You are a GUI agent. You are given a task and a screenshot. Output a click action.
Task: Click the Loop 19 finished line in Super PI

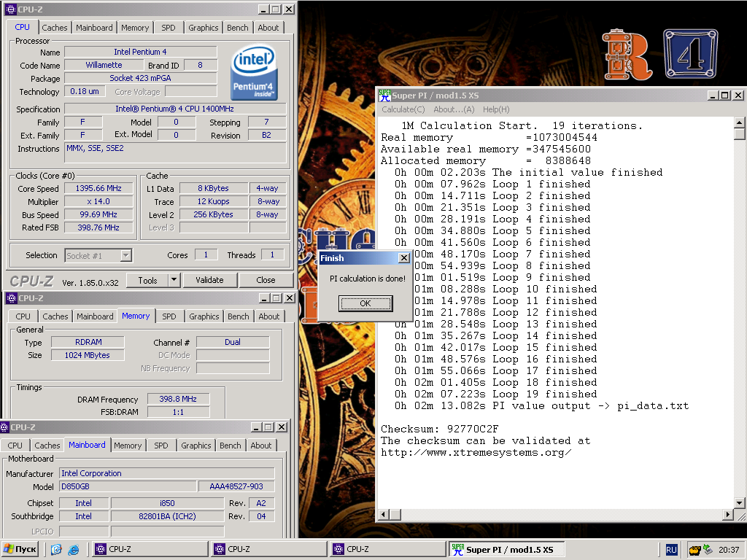[x=495, y=394]
